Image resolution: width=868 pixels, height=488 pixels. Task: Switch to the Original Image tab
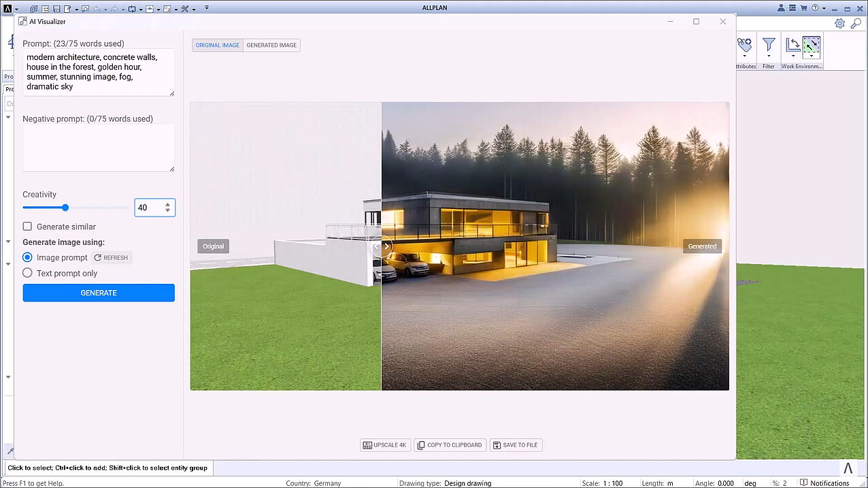218,45
